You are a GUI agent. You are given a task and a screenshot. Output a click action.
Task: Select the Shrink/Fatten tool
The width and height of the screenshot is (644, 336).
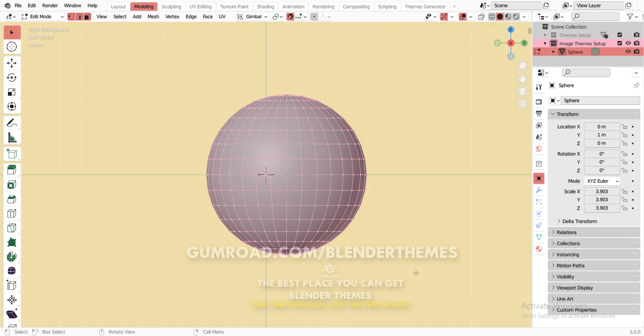click(12, 300)
